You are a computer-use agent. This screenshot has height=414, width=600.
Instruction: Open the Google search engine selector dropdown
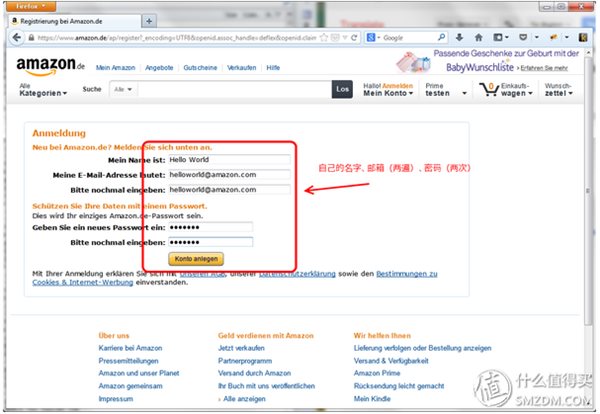pyautogui.click(x=373, y=37)
